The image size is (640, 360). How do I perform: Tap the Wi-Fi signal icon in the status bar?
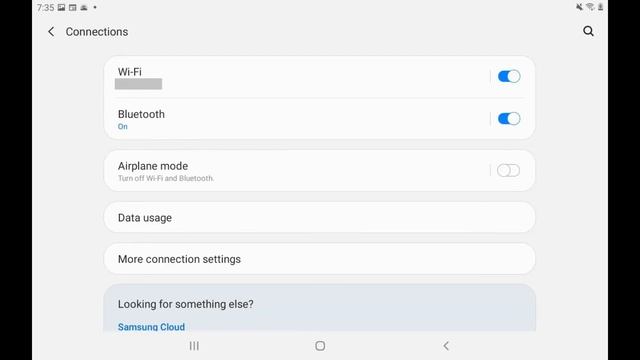point(590,7)
